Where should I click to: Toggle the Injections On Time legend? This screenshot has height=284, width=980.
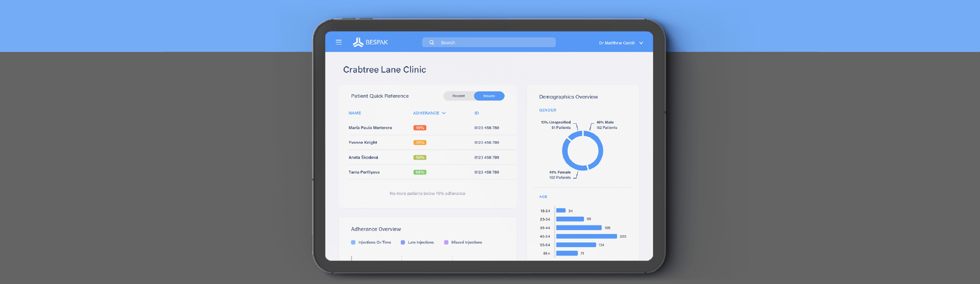point(371,242)
